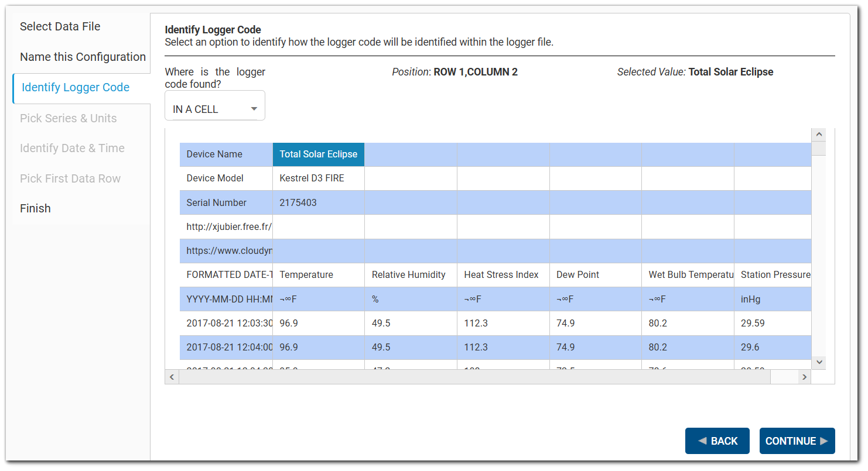Select the 2175403 cell
This screenshot has width=868, height=471.
click(x=319, y=202)
